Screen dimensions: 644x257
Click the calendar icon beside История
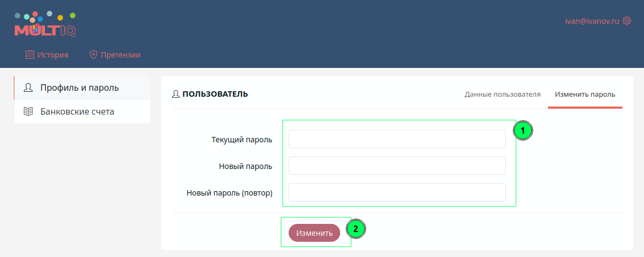30,54
